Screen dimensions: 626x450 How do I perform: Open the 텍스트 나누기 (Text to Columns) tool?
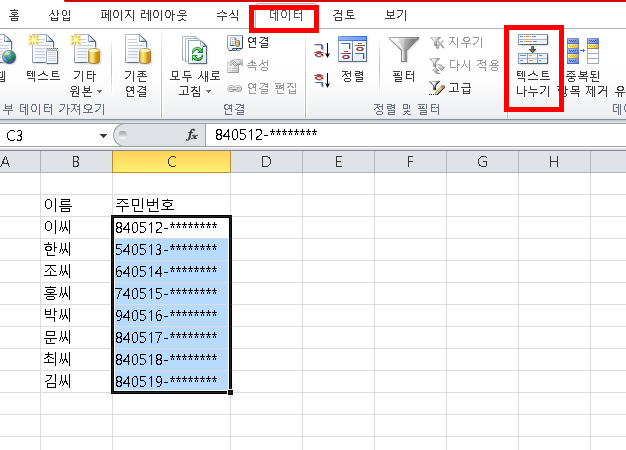(533, 67)
